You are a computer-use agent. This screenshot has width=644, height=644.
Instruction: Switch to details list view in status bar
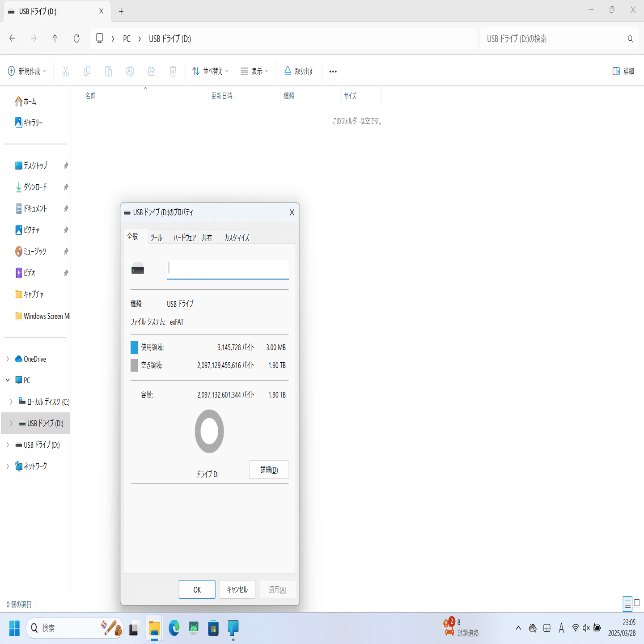(x=627, y=604)
